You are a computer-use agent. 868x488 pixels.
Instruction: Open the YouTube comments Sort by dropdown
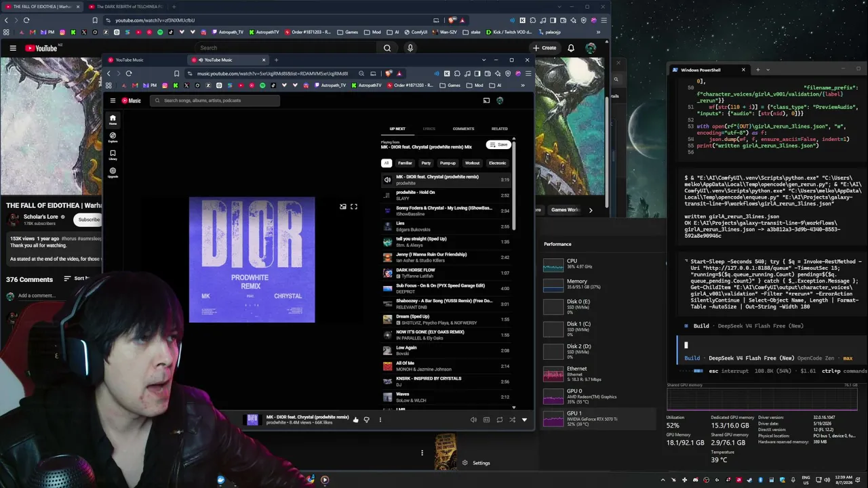(x=77, y=279)
